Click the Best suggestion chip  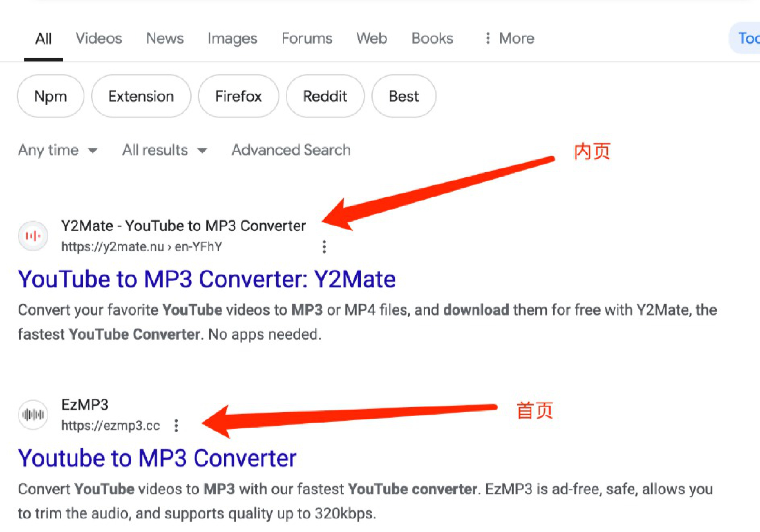point(404,96)
